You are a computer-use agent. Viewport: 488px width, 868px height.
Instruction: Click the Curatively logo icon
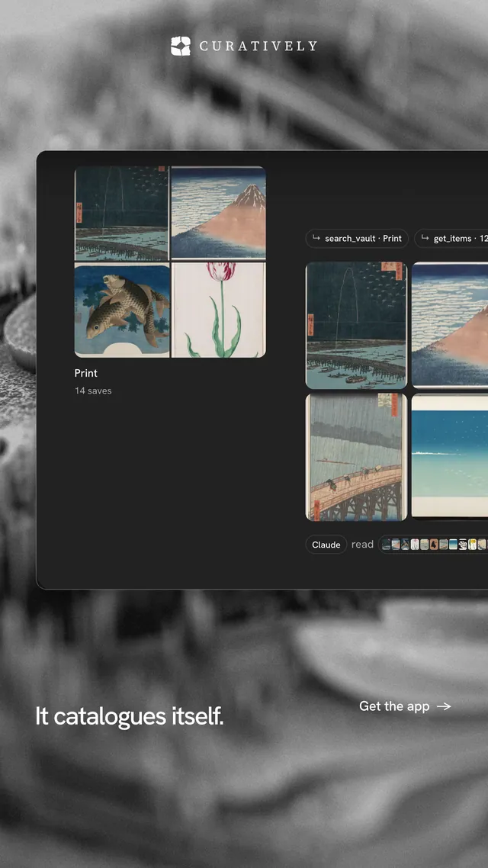[x=181, y=46]
